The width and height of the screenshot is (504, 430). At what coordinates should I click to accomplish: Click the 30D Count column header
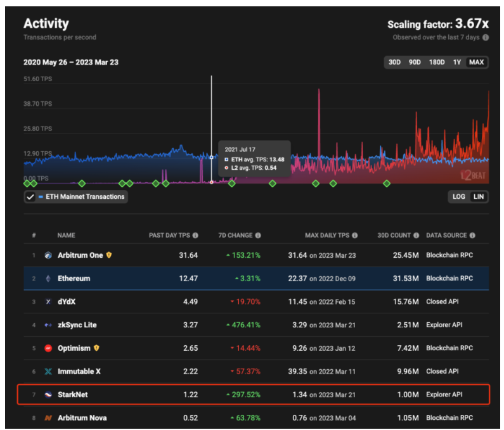click(x=394, y=236)
